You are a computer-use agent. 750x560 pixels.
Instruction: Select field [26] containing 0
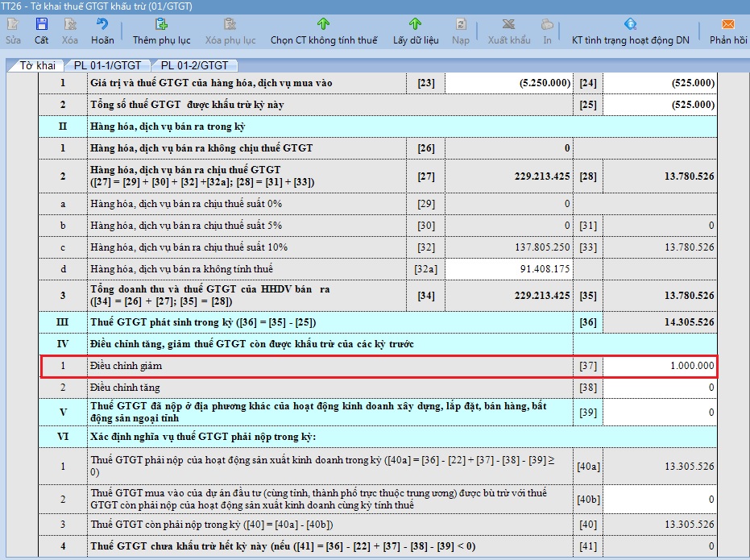pyautogui.click(x=509, y=148)
